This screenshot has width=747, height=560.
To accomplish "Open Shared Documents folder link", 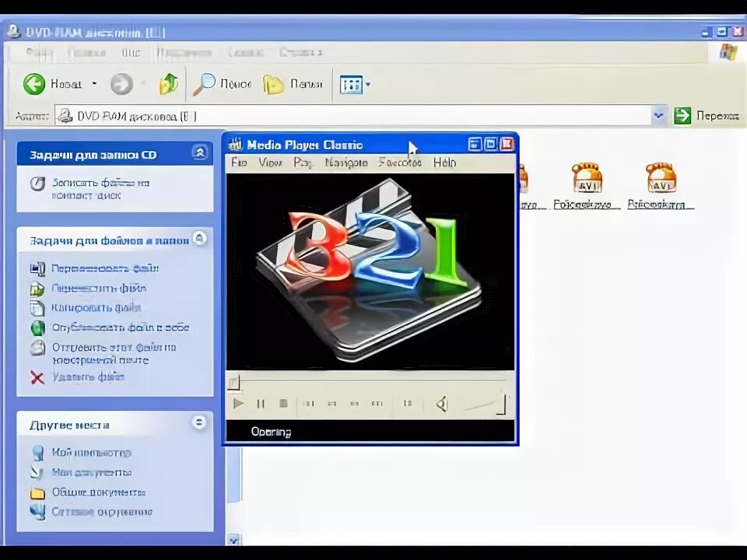I will [99, 492].
